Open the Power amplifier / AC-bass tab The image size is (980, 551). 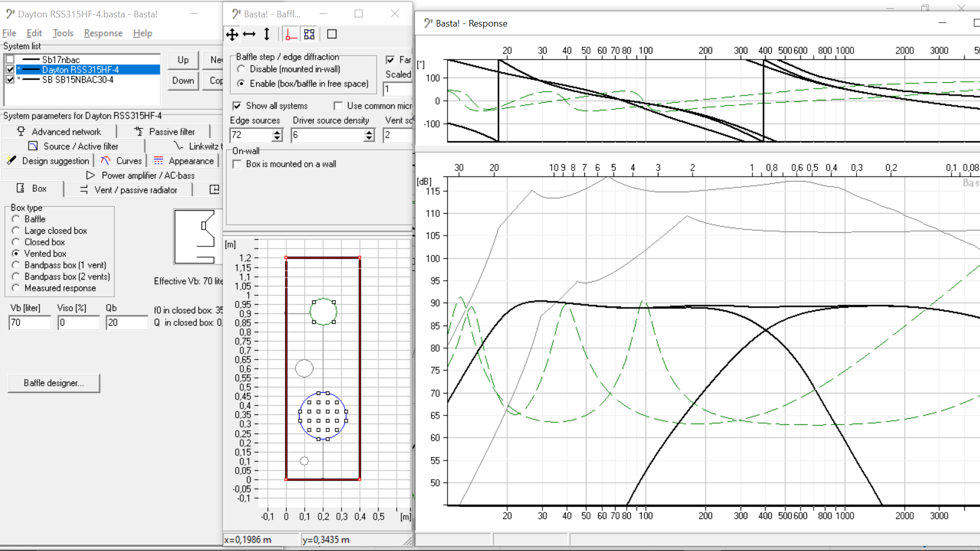[141, 176]
